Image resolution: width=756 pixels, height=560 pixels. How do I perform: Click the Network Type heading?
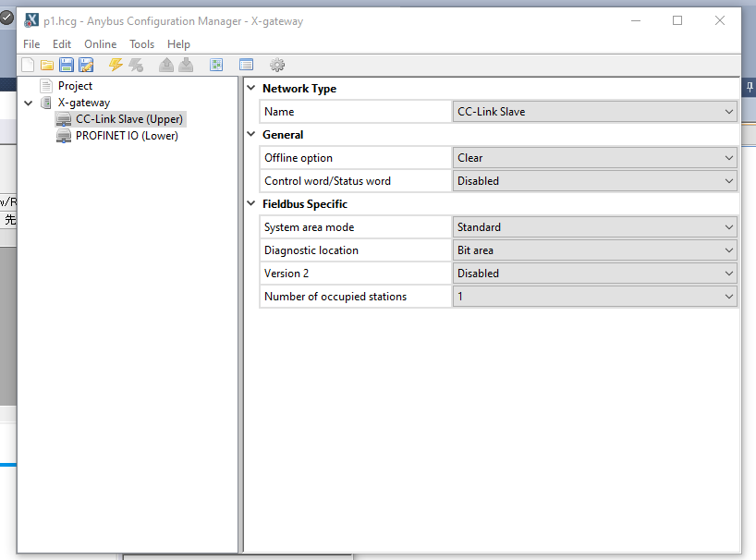click(x=299, y=89)
